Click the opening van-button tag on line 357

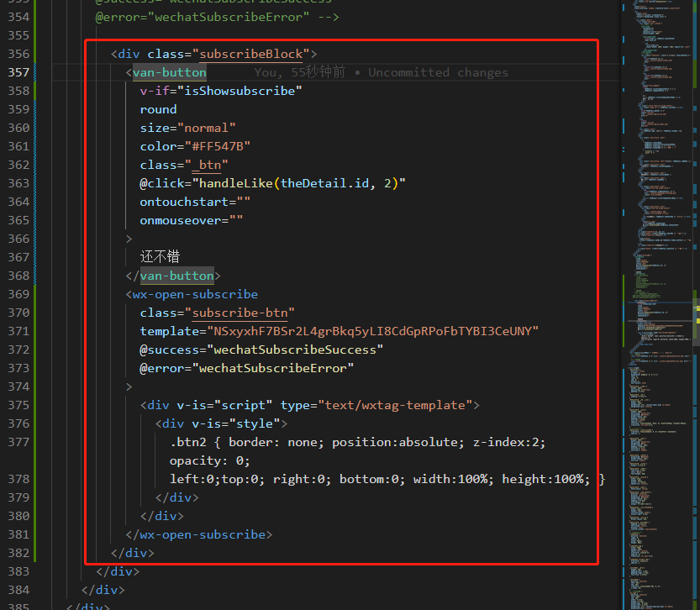(169, 73)
